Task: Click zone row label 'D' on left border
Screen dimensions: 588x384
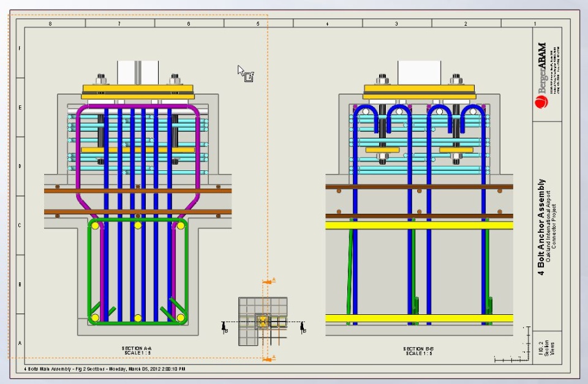Action: coord(20,166)
